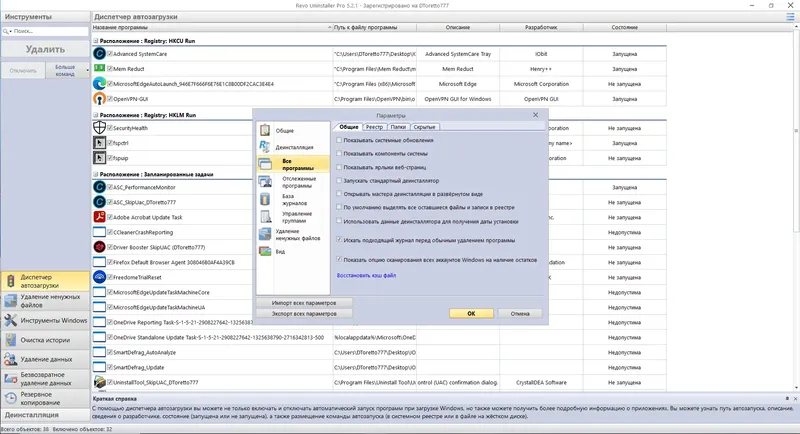
Task: Enable Показывать системные обновления checkbox
Action: (339, 140)
